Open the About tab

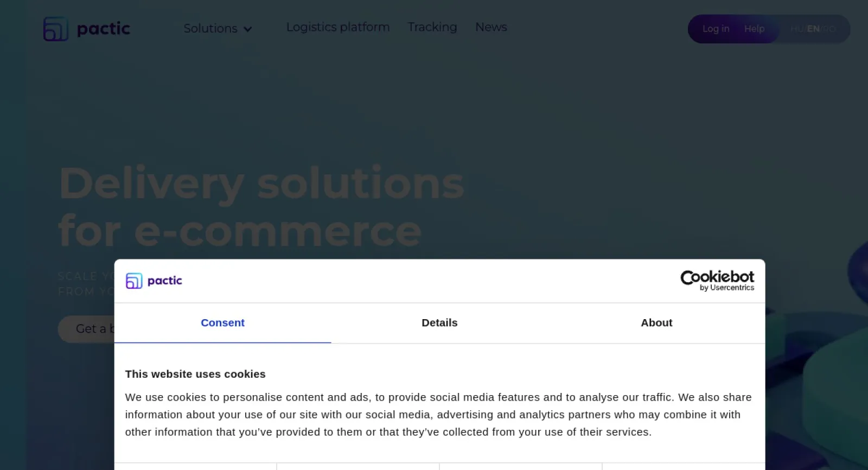coord(656,323)
